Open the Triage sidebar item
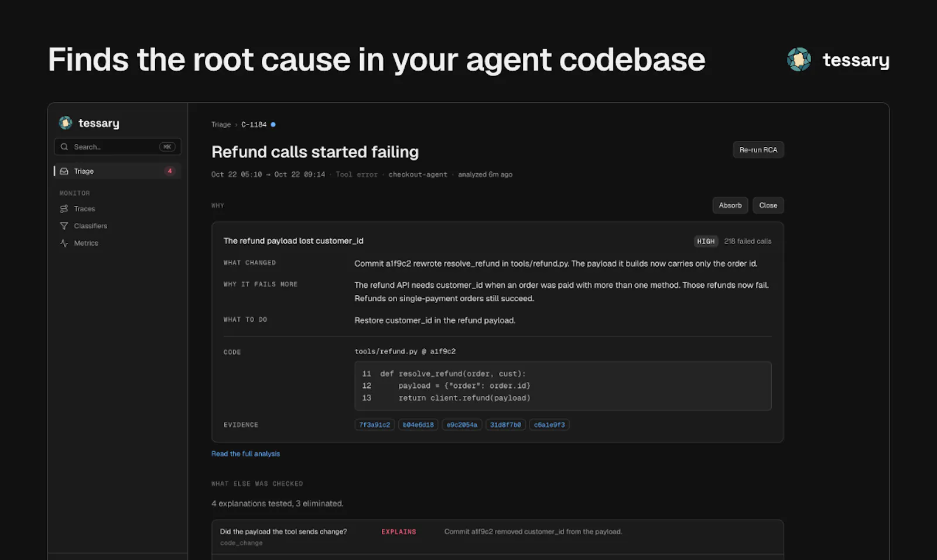 pyautogui.click(x=117, y=171)
